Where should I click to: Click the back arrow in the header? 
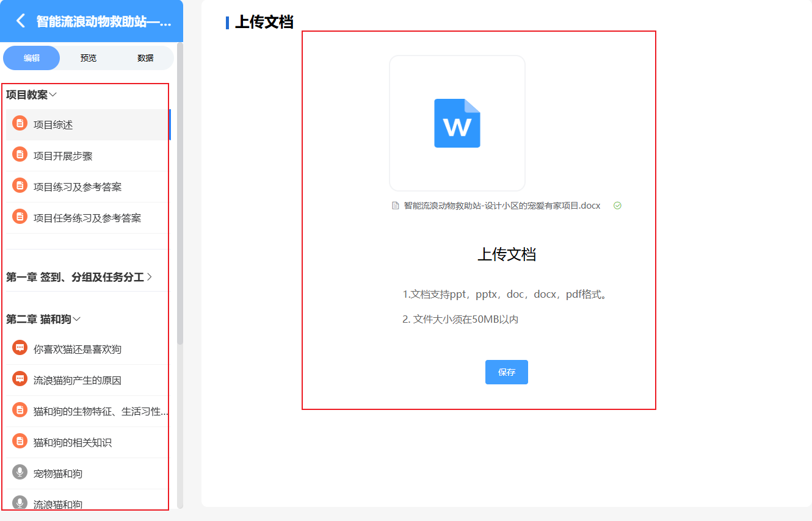click(21, 21)
